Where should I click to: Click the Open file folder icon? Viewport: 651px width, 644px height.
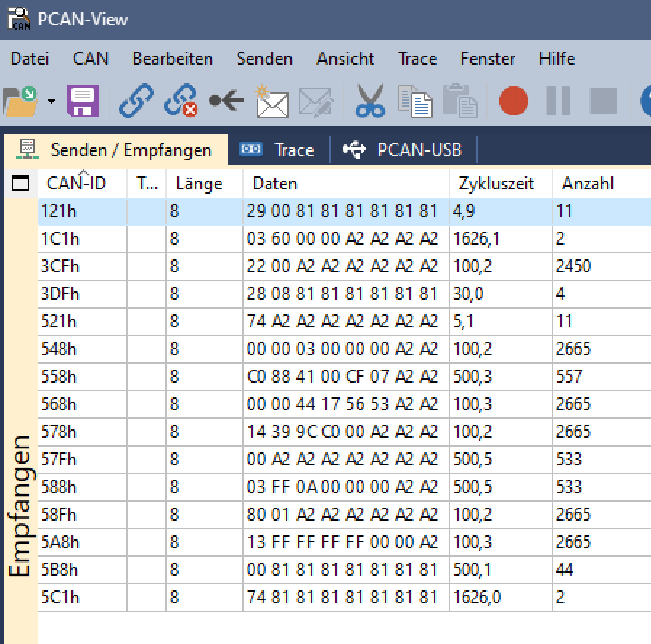[20, 101]
